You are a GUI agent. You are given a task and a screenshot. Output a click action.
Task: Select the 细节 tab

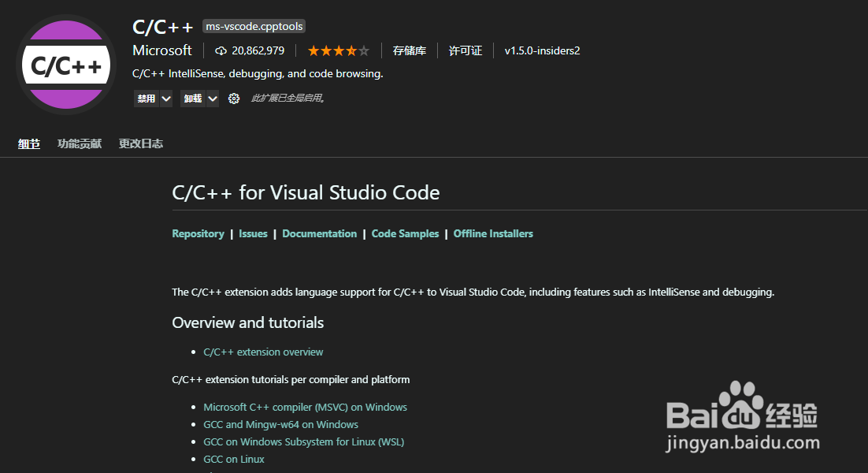pyautogui.click(x=29, y=143)
